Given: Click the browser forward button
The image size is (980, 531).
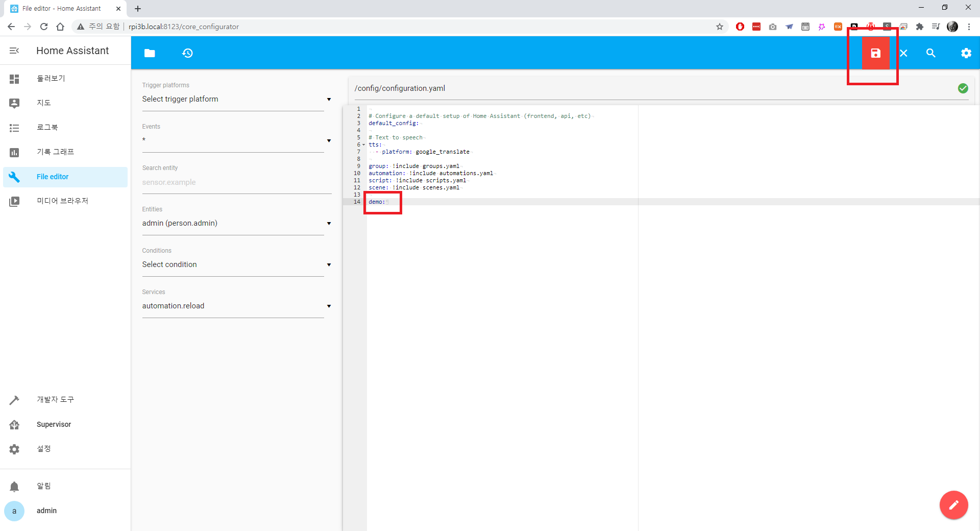Looking at the screenshot, I should click(28, 27).
